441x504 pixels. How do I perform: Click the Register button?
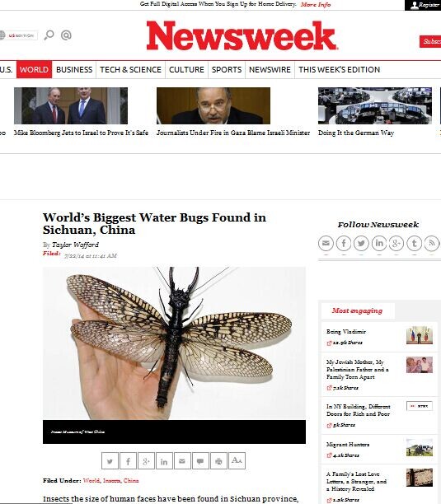point(423,5)
